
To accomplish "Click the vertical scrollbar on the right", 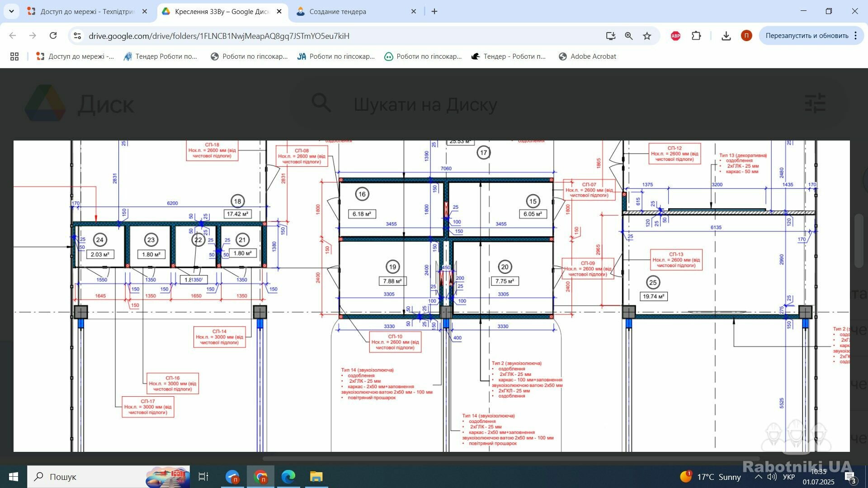I will pos(859,240).
